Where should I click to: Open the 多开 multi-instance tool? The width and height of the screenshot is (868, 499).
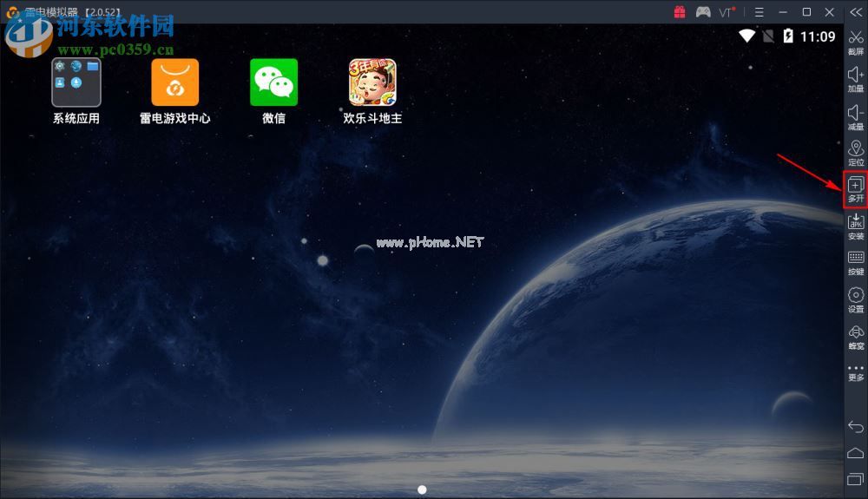856,190
